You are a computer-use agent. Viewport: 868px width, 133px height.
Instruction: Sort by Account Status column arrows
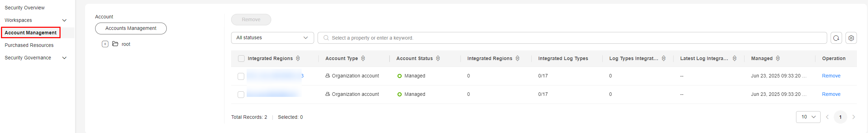coord(438,58)
